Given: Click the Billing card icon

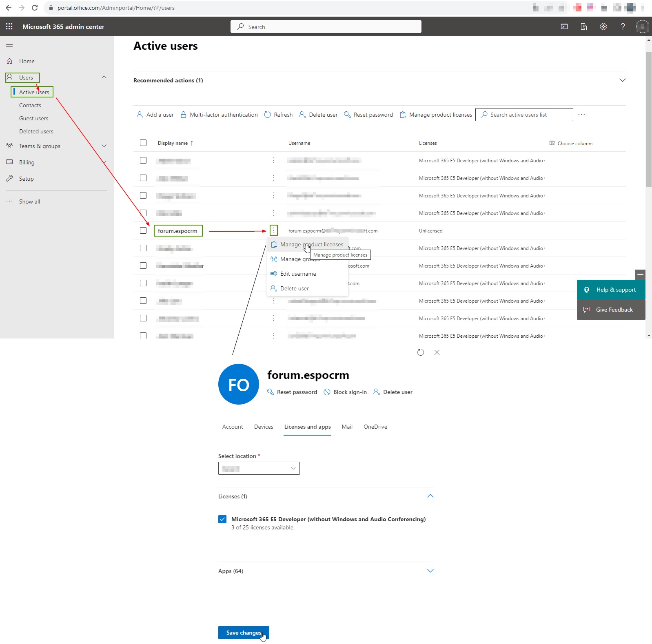Looking at the screenshot, I should [9, 162].
